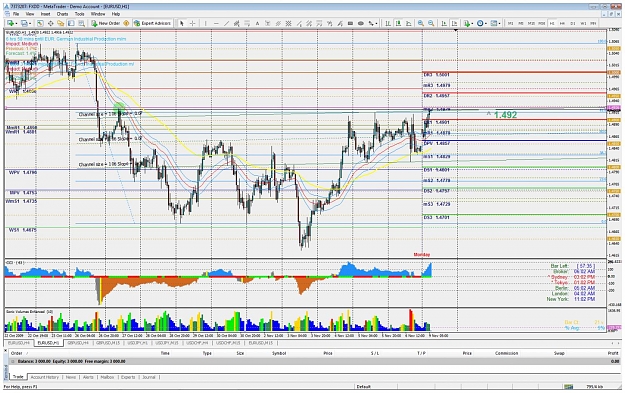This screenshot has width=625, height=393.
Task: Click the New Chart toolbar icon
Action: 10,23
